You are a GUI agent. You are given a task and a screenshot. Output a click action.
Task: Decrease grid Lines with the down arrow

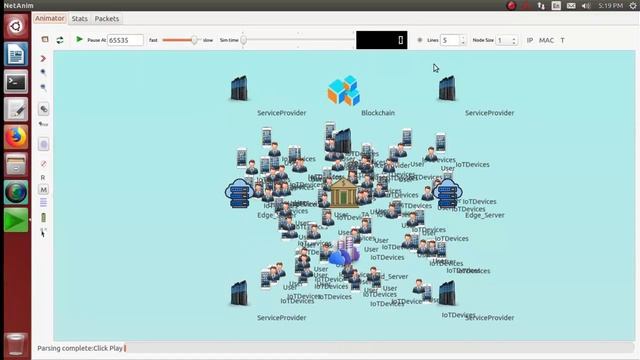[x=463, y=43]
